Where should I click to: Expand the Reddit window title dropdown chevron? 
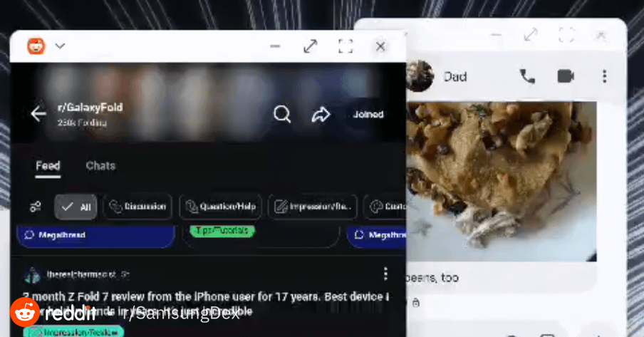point(60,46)
